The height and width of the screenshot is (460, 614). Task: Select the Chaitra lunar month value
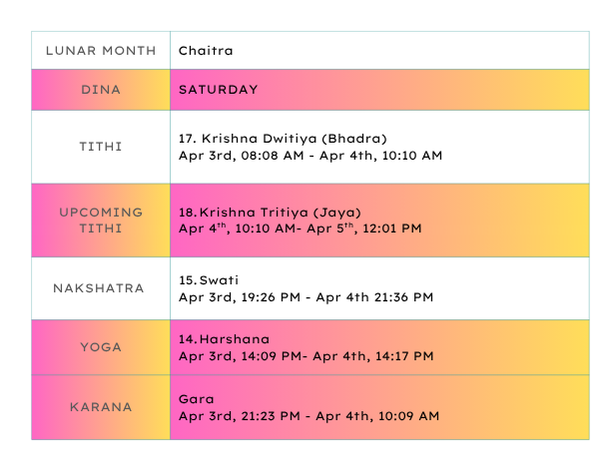coord(206,50)
